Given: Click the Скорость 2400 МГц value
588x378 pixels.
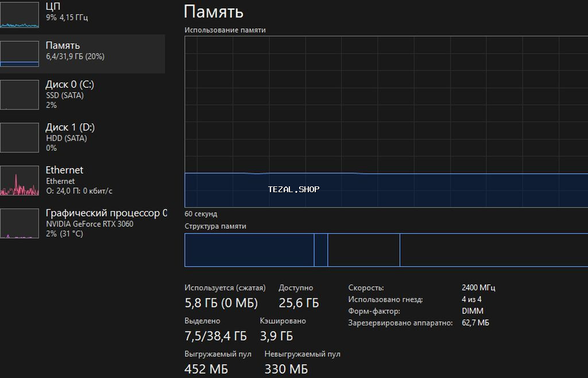Looking at the screenshot, I should 478,288.
